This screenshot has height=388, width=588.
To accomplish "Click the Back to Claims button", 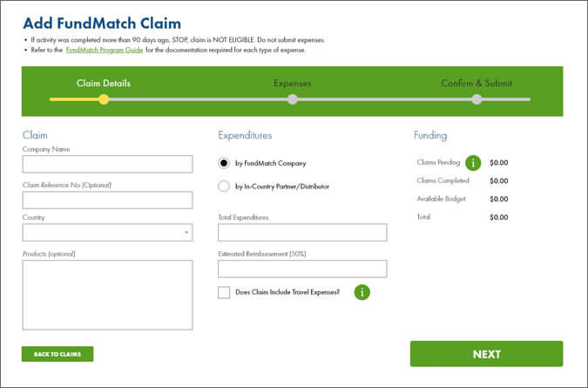I will click(57, 354).
